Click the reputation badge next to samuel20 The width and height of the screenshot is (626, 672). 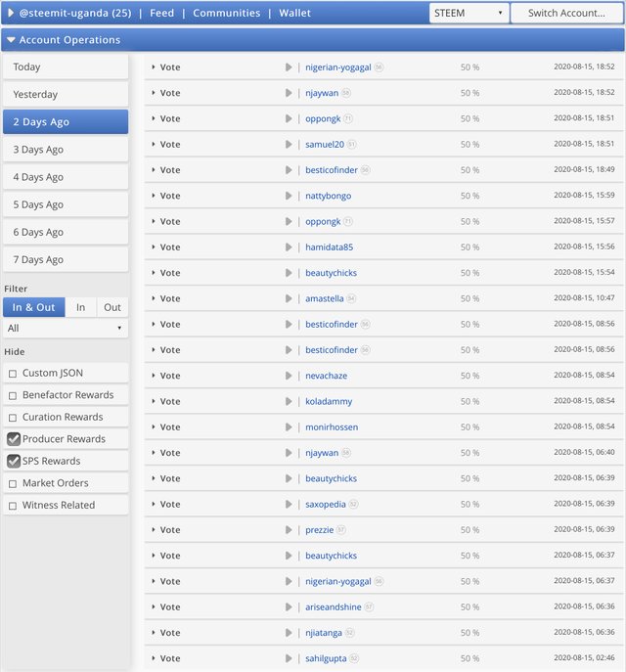click(x=351, y=144)
